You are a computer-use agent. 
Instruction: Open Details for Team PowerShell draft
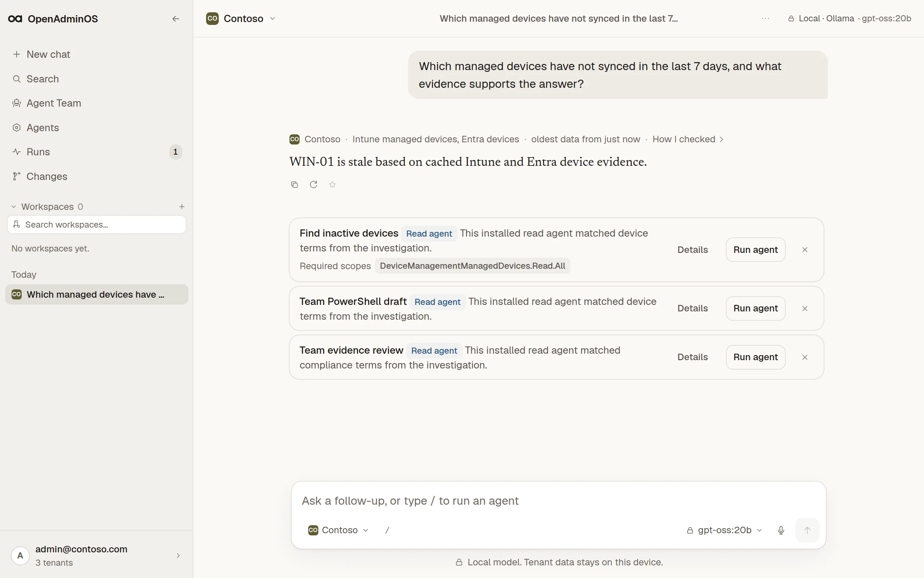tap(692, 308)
